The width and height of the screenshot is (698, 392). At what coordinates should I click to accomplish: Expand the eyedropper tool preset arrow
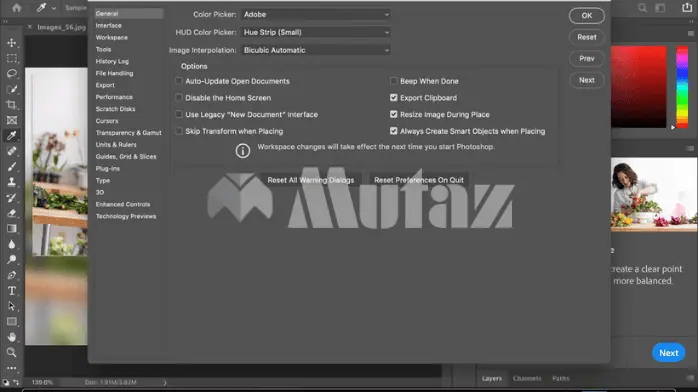point(54,8)
